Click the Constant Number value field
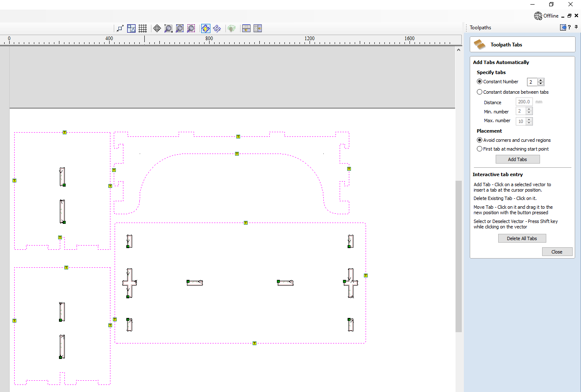This screenshot has height=392, width=581. point(532,82)
